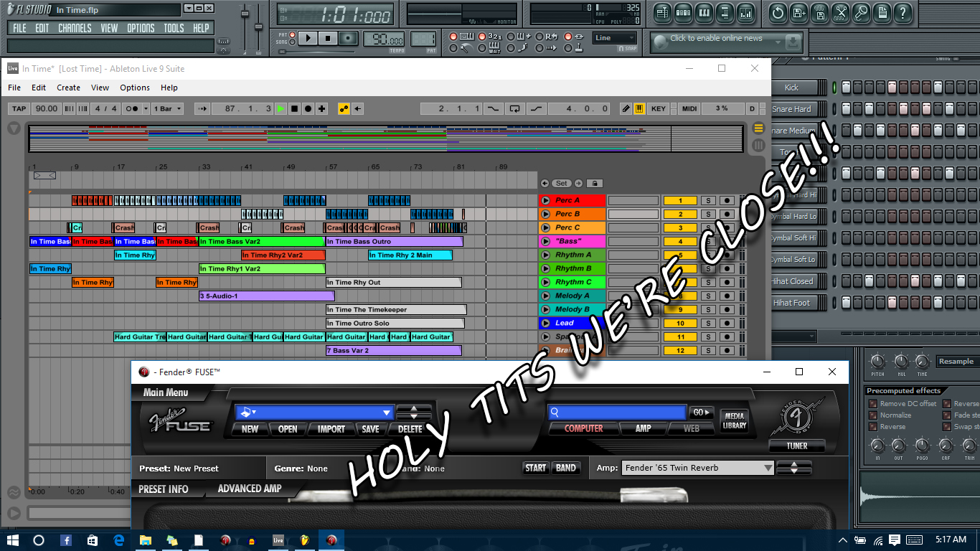
Task: Unfold the Perc A track
Action: pyautogui.click(x=545, y=200)
